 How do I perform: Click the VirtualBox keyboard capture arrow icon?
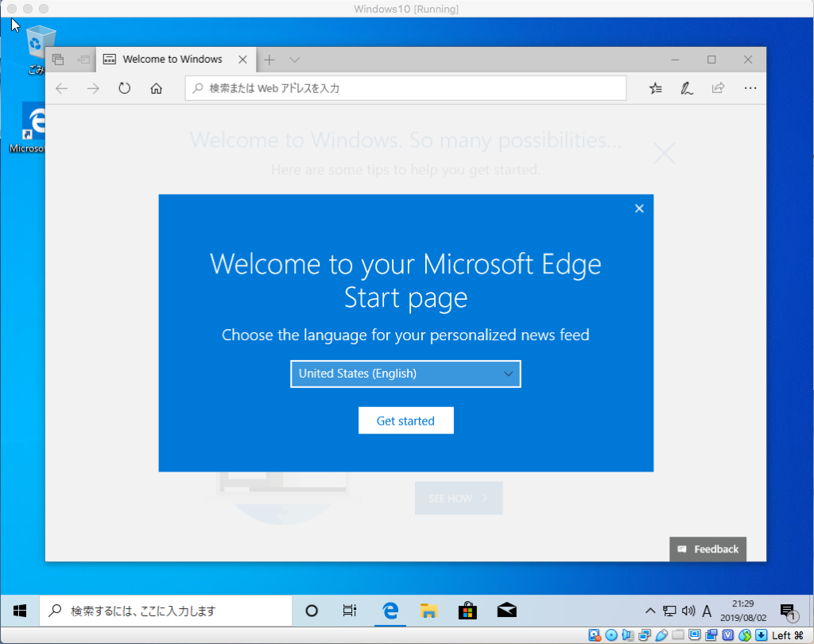point(762,635)
